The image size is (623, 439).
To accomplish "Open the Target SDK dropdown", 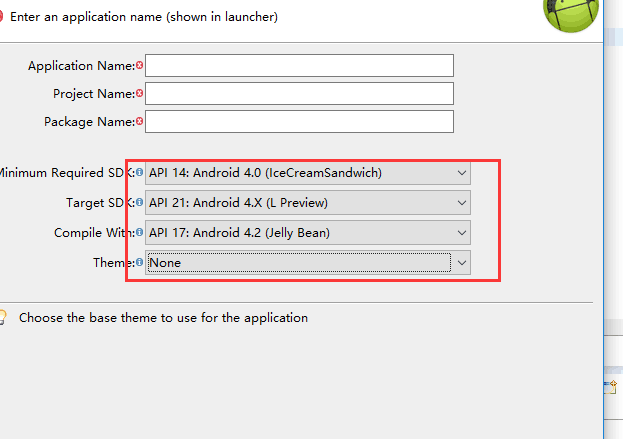I will tap(308, 203).
